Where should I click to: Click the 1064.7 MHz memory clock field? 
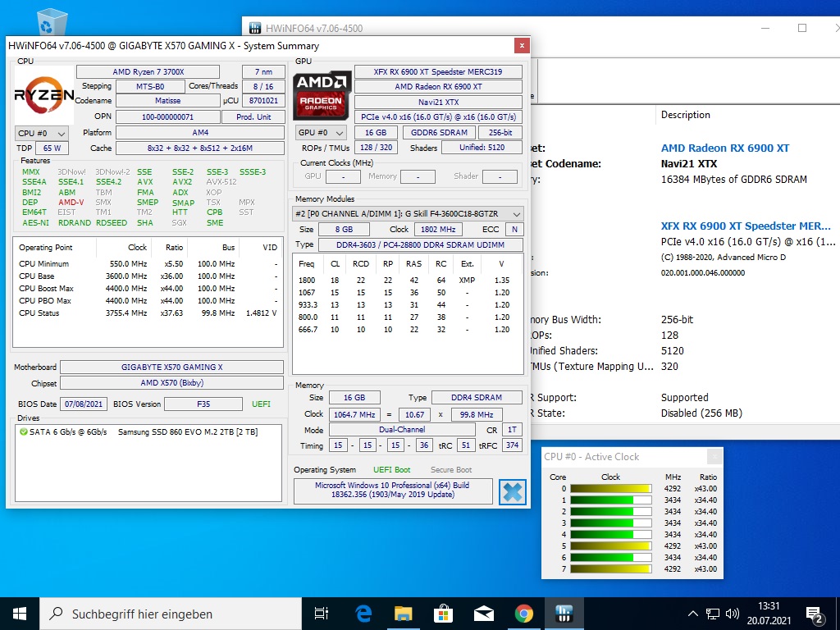point(354,414)
